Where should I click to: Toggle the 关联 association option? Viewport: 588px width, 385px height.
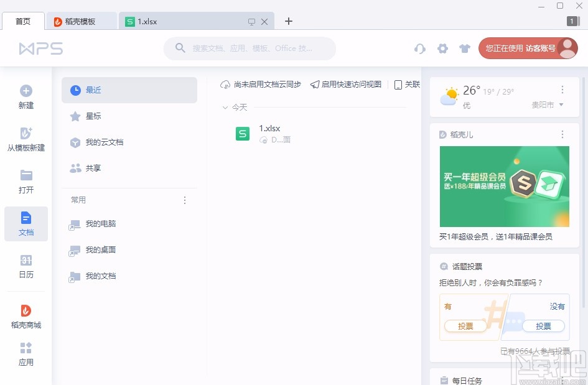click(408, 85)
